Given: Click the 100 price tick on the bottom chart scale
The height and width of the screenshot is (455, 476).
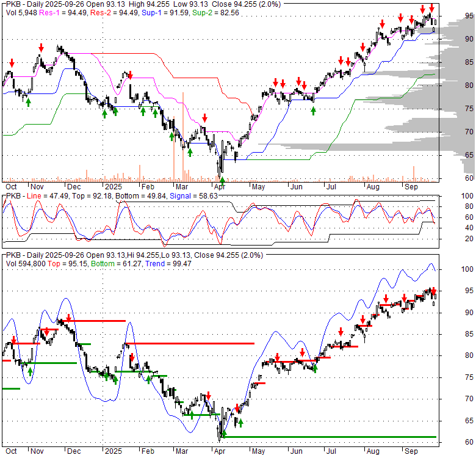Looking at the screenshot, I should [467, 269].
